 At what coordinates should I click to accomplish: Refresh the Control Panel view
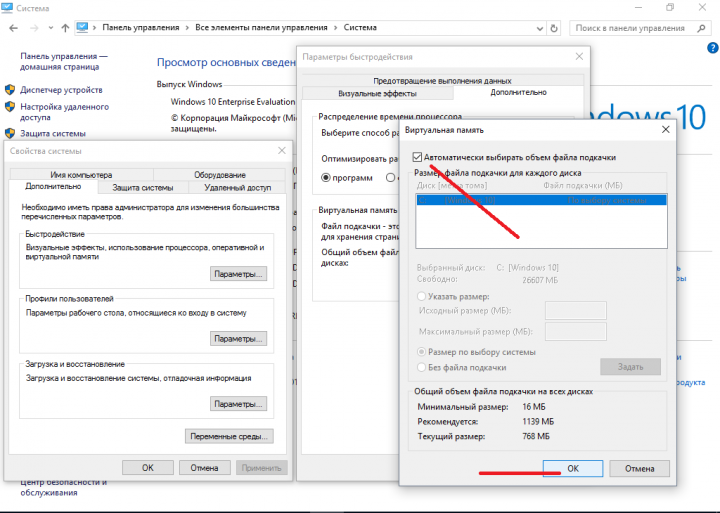coord(554,28)
